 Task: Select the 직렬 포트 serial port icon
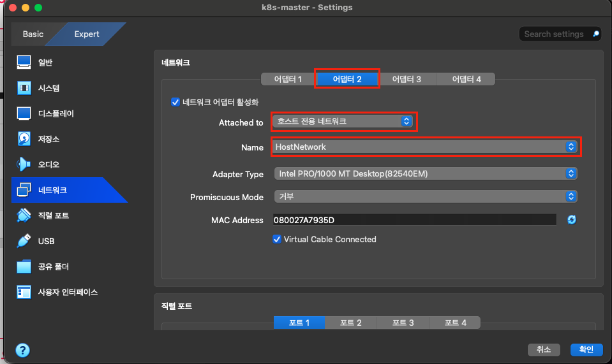24,215
